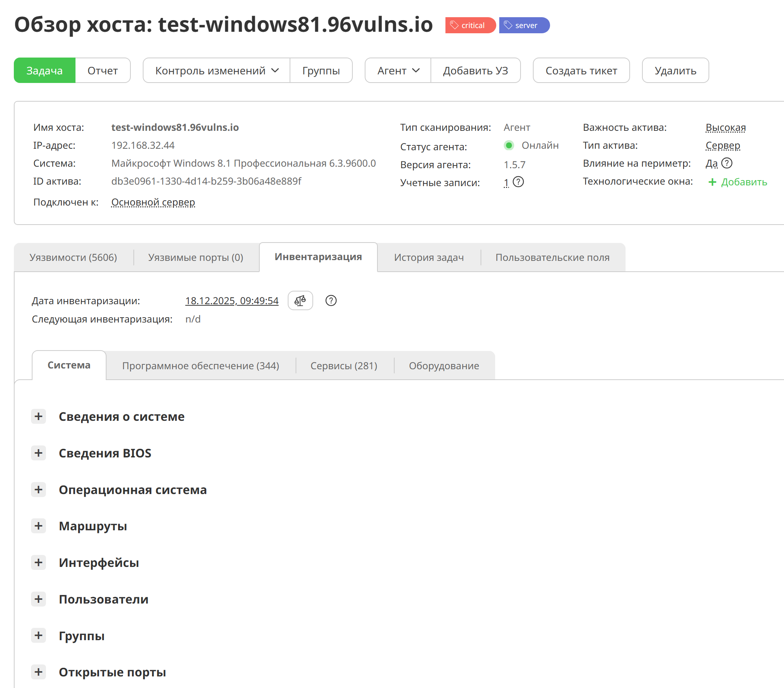Click the red critical tag
Screen dimensions: 784x688
coord(470,25)
